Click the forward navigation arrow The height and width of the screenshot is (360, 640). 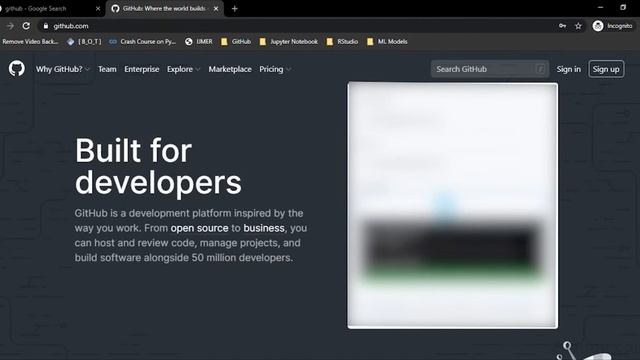coord(10,26)
